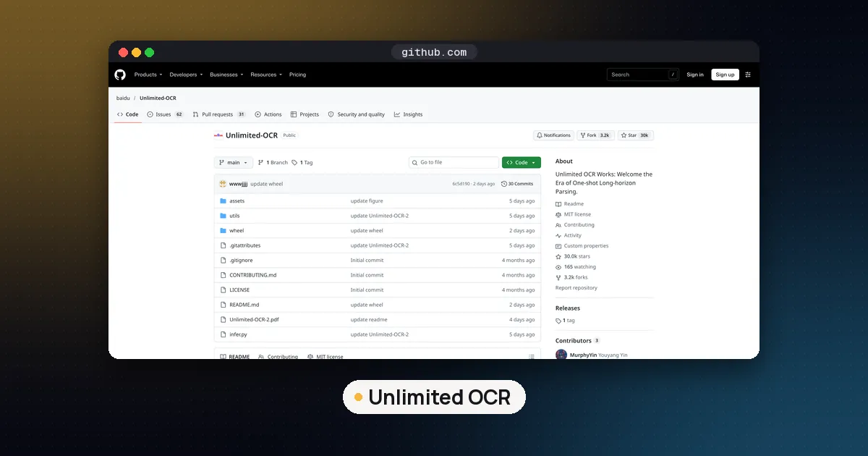
Task: Open 'update readme' commit message
Action: [x=369, y=320]
